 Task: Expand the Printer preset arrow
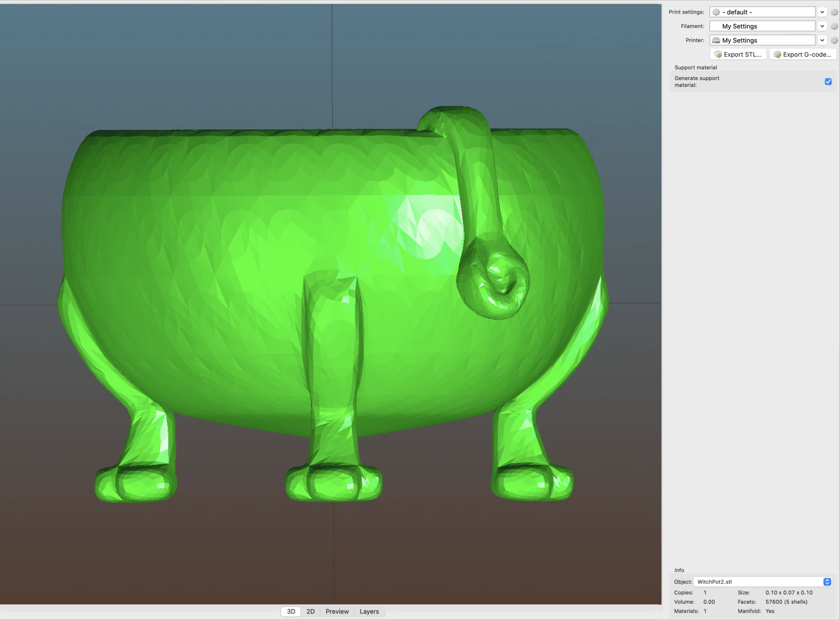(822, 40)
